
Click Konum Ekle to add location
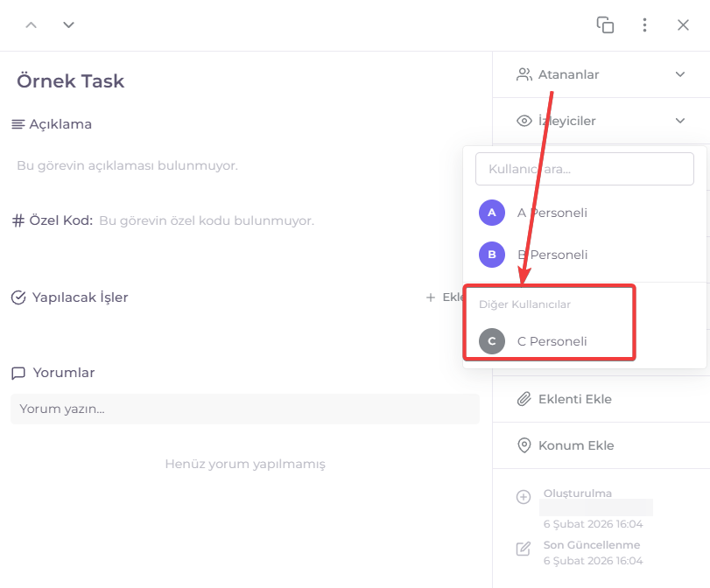click(575, 445)
